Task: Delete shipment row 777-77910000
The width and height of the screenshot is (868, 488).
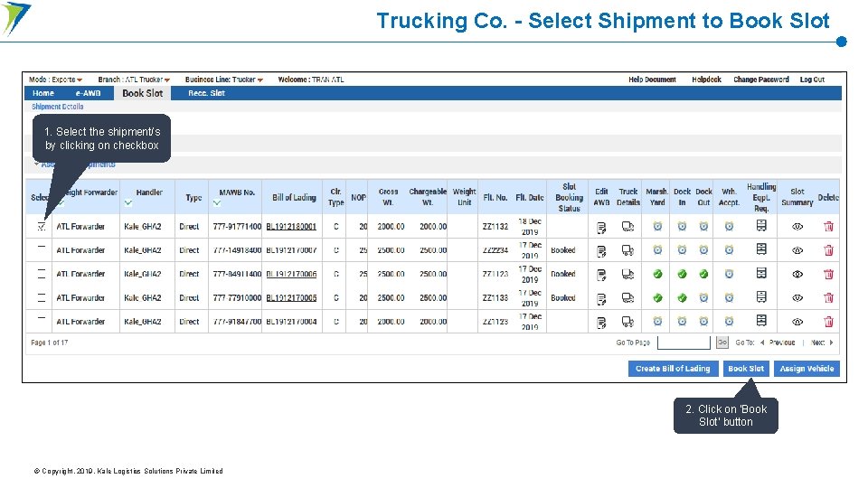Action: [x=828, y=297]
